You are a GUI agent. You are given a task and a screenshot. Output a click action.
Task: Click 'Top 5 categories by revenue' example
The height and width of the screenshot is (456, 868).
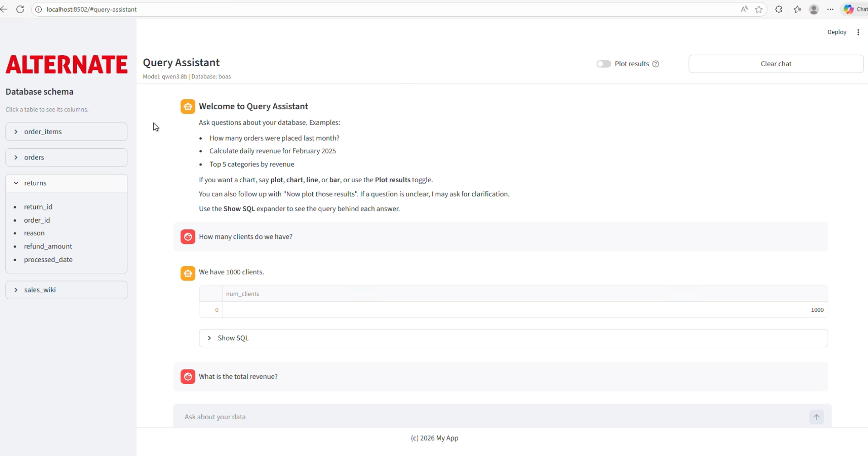point(252,164)
